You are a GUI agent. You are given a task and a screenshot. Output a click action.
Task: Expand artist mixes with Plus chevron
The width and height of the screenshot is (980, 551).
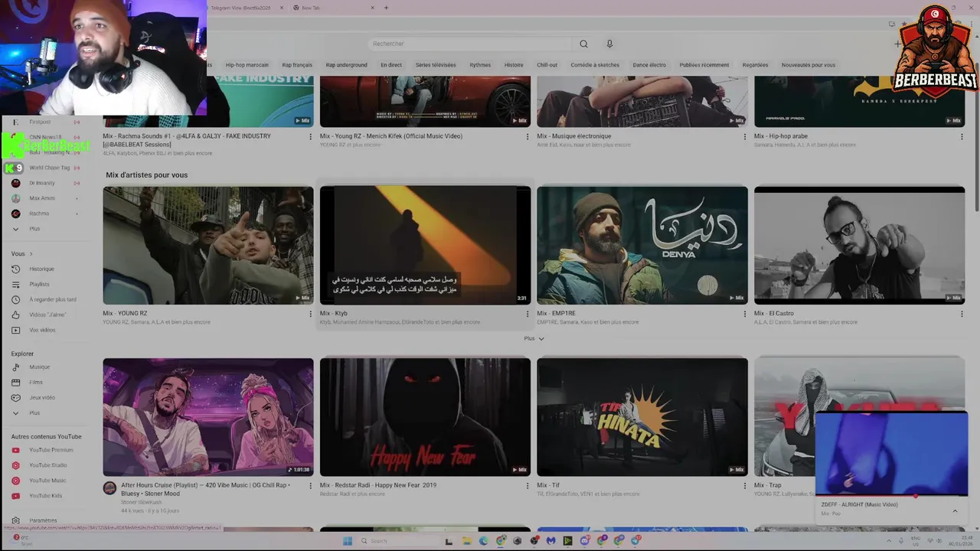coord(534,338)
